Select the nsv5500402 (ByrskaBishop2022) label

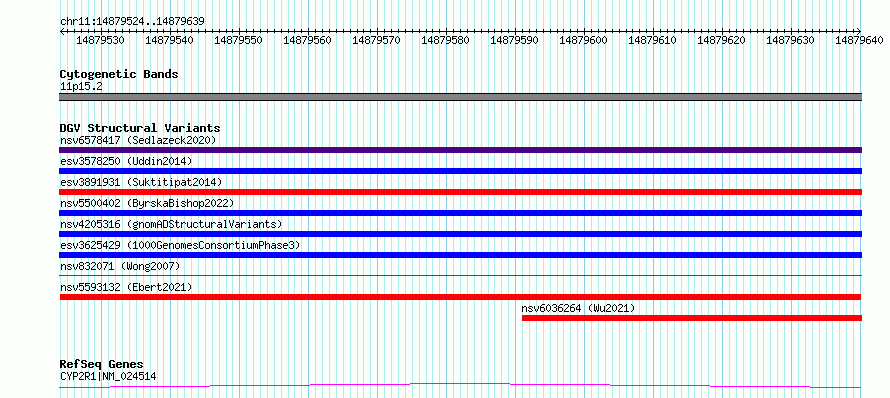(147, 203)
